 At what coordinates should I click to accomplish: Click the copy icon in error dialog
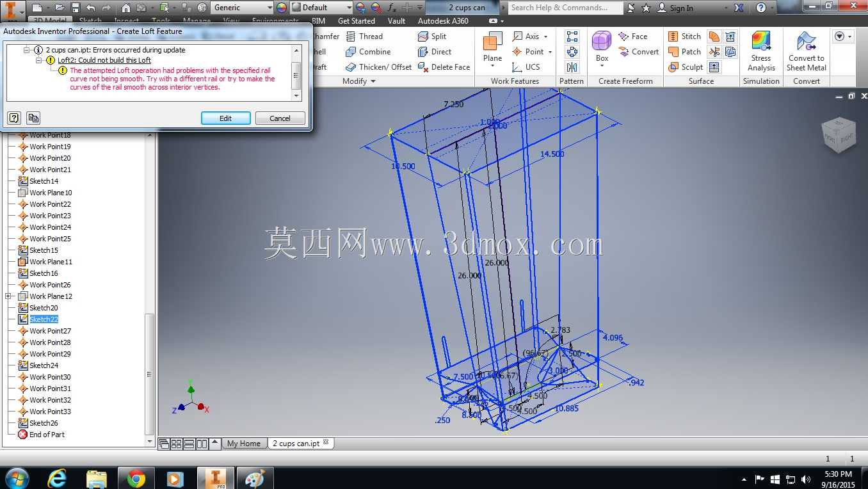[33, 118]
